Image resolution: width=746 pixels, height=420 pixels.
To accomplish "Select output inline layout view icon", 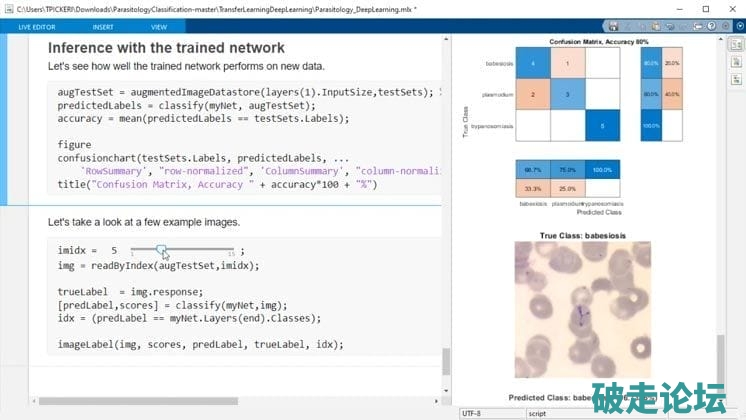I will 737,60.
